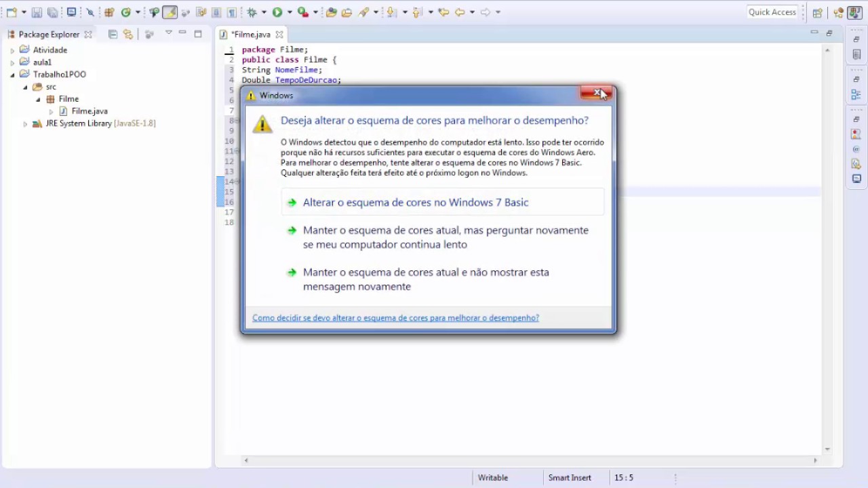
Task: Click the Quick Access search field
Action: coord(772,12)
